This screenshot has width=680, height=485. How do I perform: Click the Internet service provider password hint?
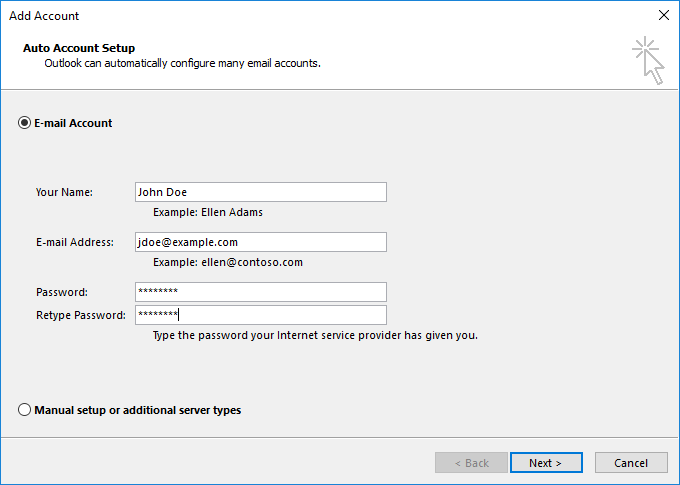point(315,335)
